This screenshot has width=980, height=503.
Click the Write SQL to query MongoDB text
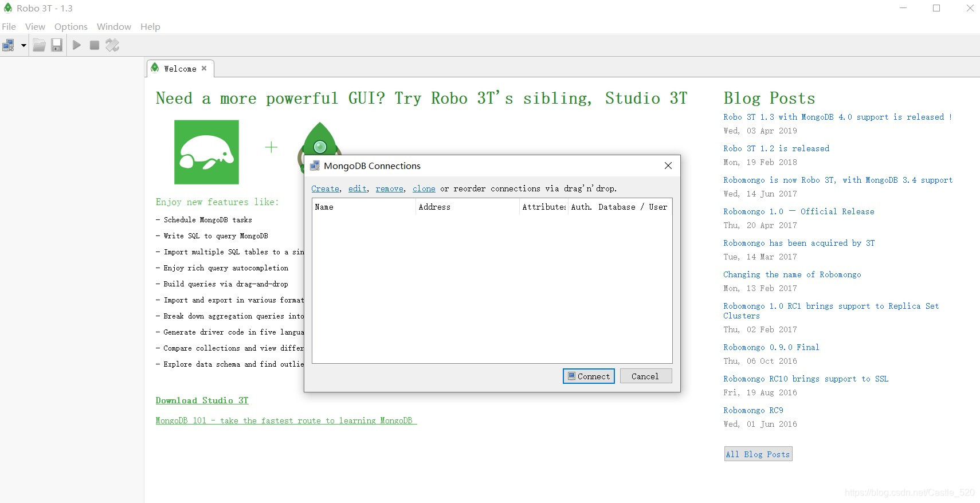click(215, 235)
